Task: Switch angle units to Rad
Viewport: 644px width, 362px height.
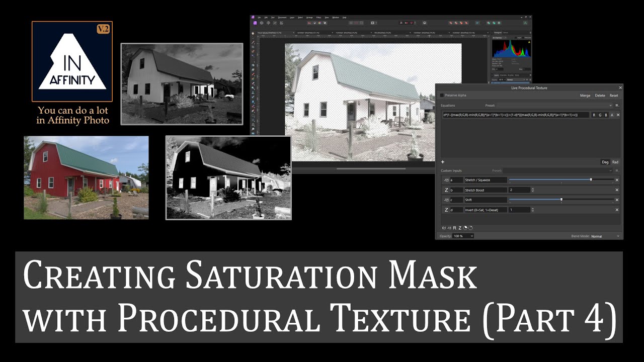Action: [615, 162]
